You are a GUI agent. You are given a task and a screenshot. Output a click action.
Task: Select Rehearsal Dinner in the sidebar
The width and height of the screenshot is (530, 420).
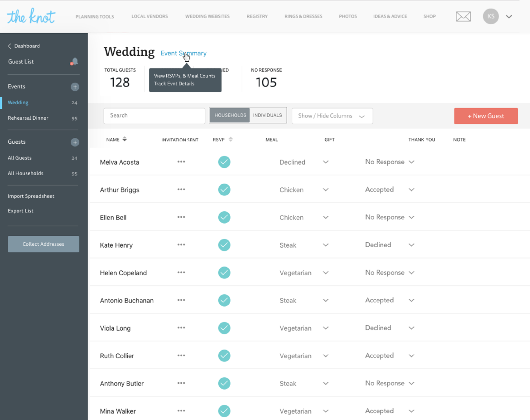click(28, 118)
